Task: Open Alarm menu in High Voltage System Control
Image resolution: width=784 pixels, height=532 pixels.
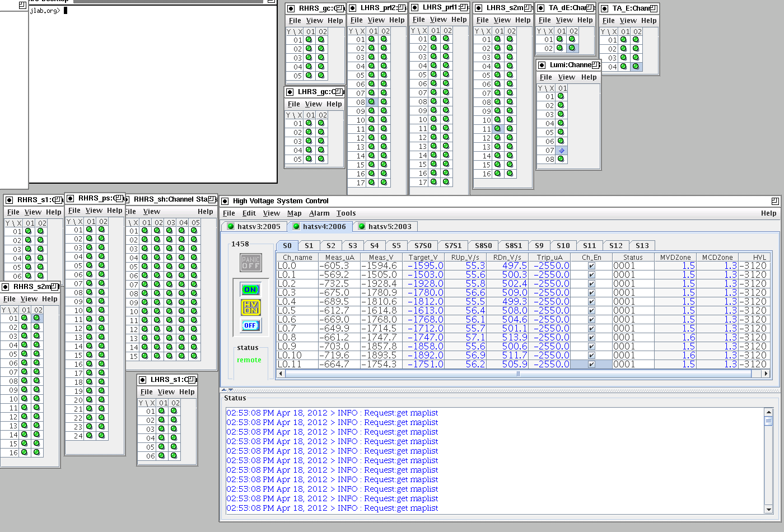Action: click(319, 213)
